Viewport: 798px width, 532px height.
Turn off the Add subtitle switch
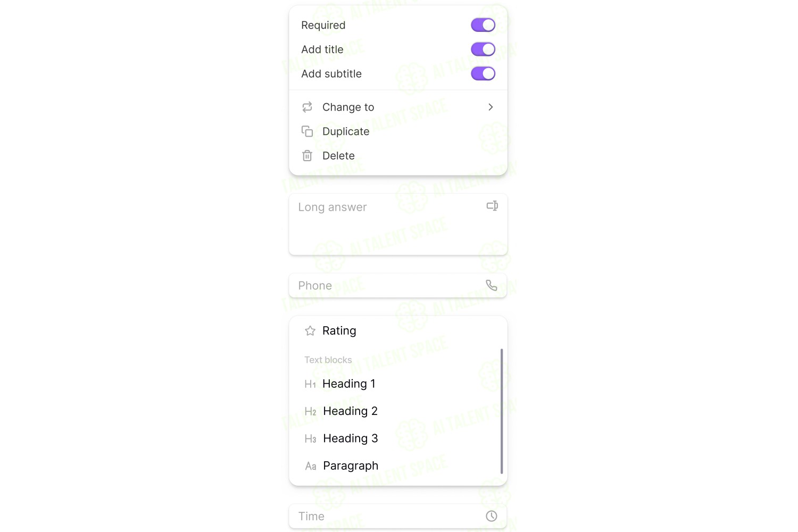483,73
